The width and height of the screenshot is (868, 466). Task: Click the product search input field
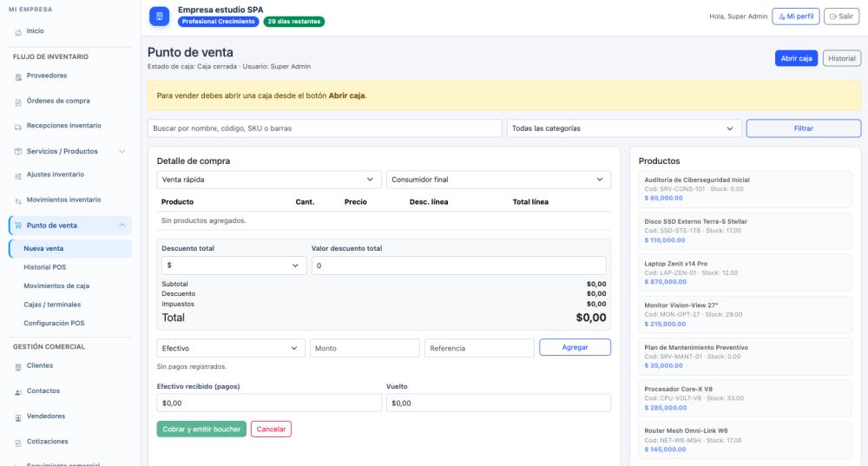click(x=325, y=128)
